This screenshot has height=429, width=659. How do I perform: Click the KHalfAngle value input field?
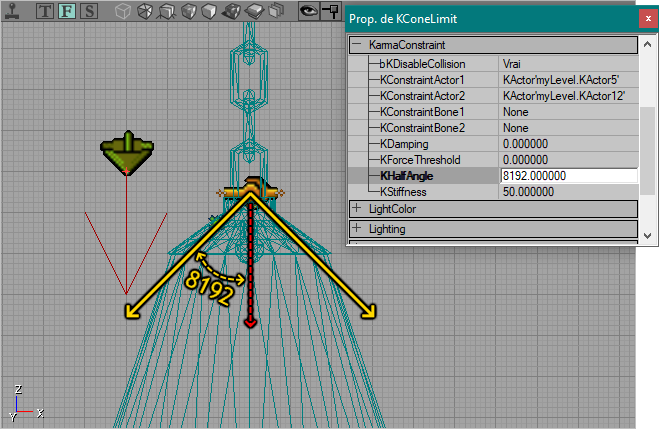point(569,176)
